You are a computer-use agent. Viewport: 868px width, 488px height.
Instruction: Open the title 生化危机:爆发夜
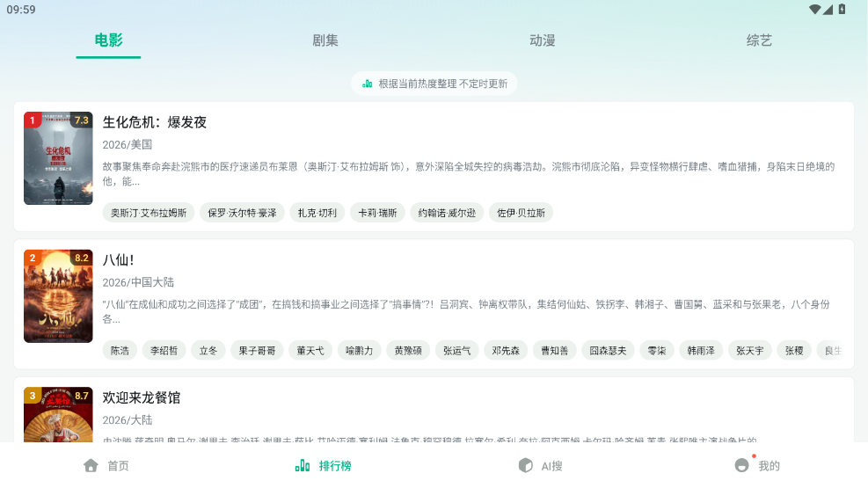(x=155, y=122)
